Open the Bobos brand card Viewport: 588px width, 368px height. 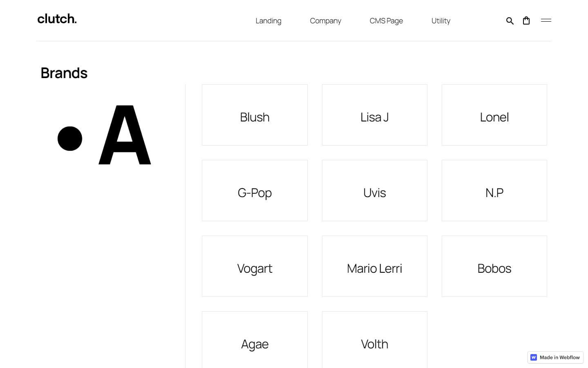coord(494,266)
